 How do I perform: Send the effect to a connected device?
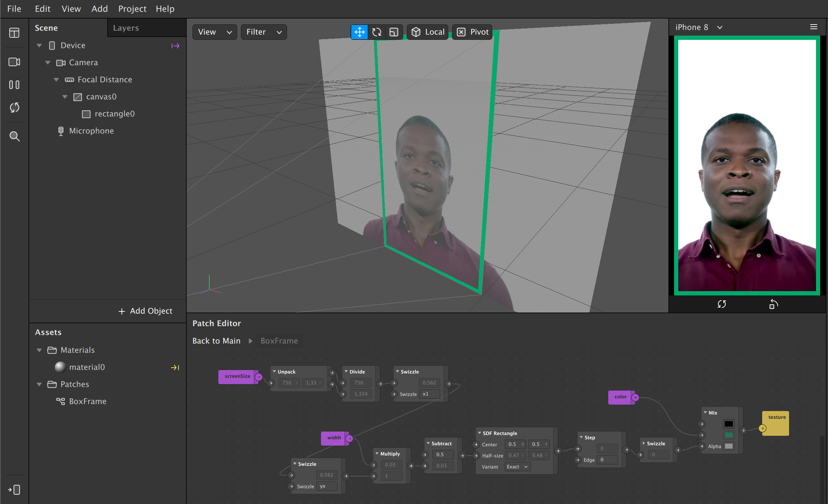[14, 490]
